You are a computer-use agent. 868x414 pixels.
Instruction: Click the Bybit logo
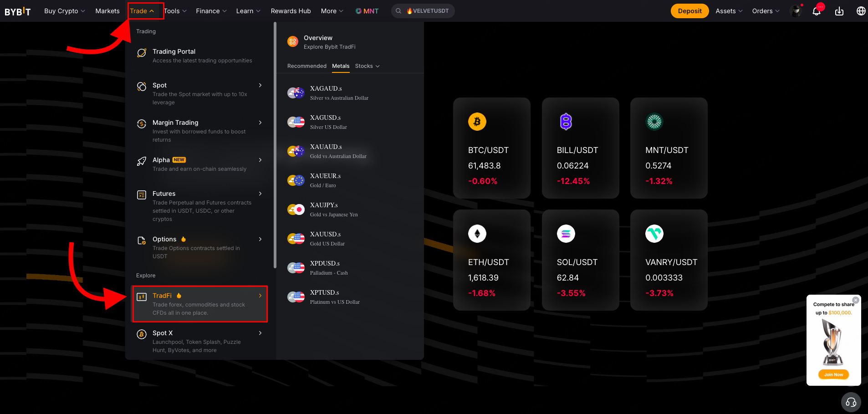17,11
